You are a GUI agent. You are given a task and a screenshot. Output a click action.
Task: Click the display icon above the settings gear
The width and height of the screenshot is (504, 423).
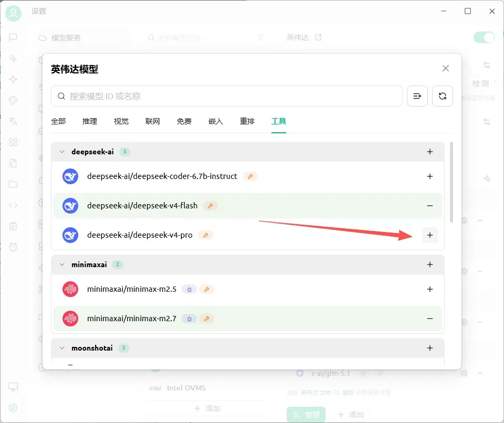pyautogui.click(x=13, y=387)
